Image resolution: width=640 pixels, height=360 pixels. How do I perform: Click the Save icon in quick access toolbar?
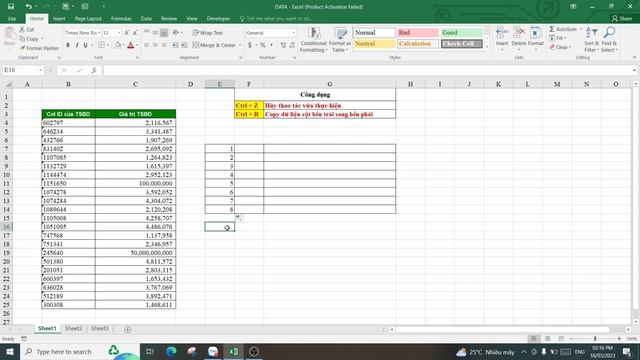(x=11, y=7)
